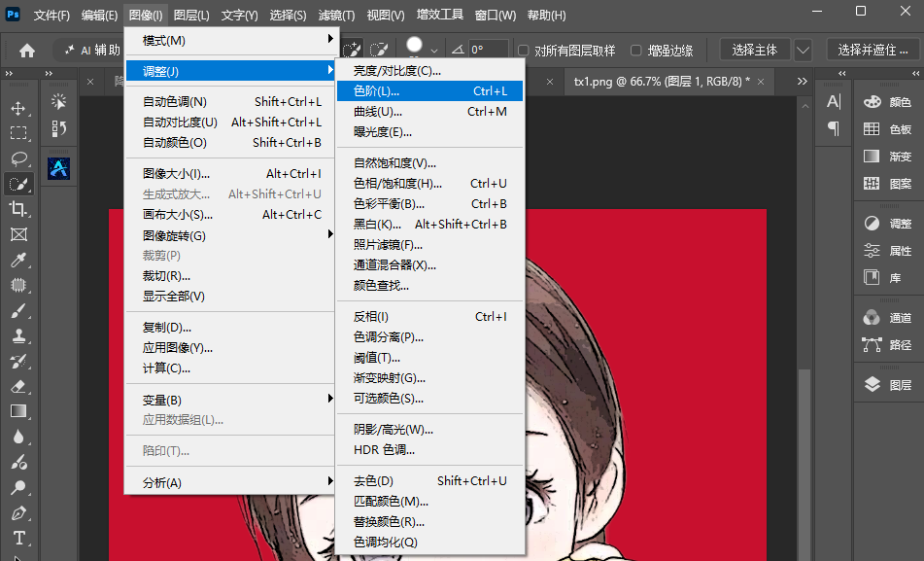Select the Gradient tool
The height and width of the screenshot is (561, 924).
pos(18,411)
